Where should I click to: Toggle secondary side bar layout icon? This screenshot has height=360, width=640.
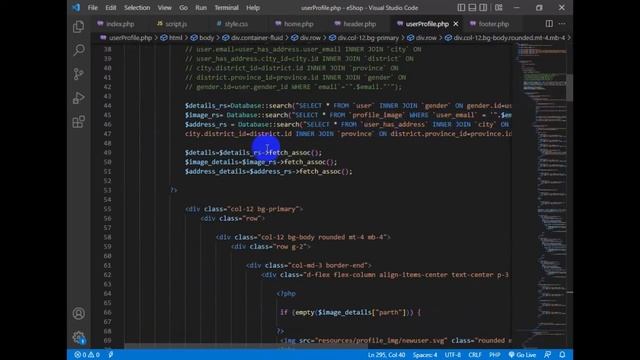click(483, 7)
